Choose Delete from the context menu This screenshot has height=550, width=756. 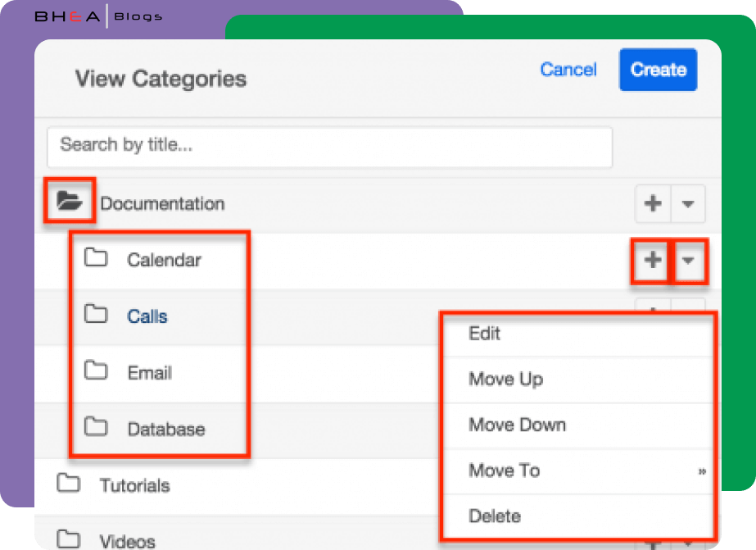click(x=577, y=516)
